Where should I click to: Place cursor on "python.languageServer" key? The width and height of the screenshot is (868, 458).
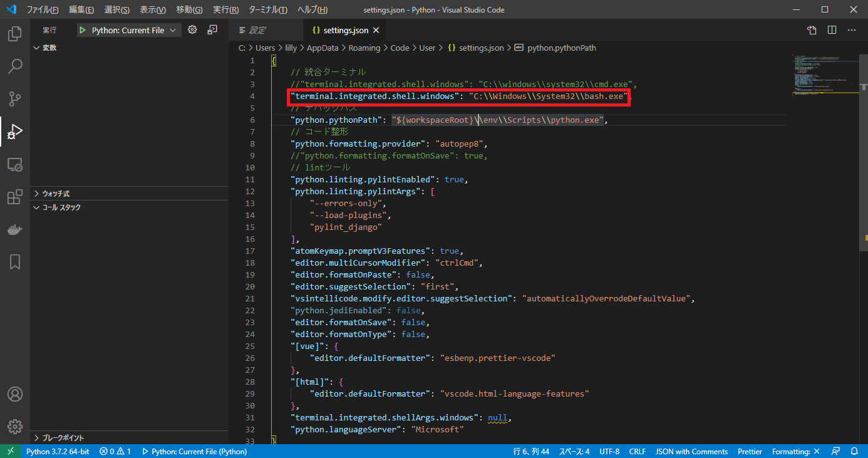click(346, 429)
